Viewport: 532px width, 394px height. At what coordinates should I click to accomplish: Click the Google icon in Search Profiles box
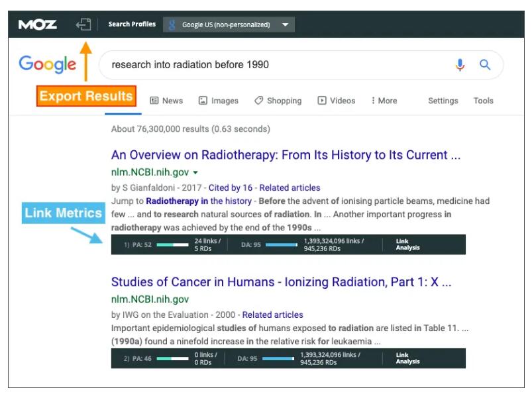pyautogui.click(x=172, y=25)
